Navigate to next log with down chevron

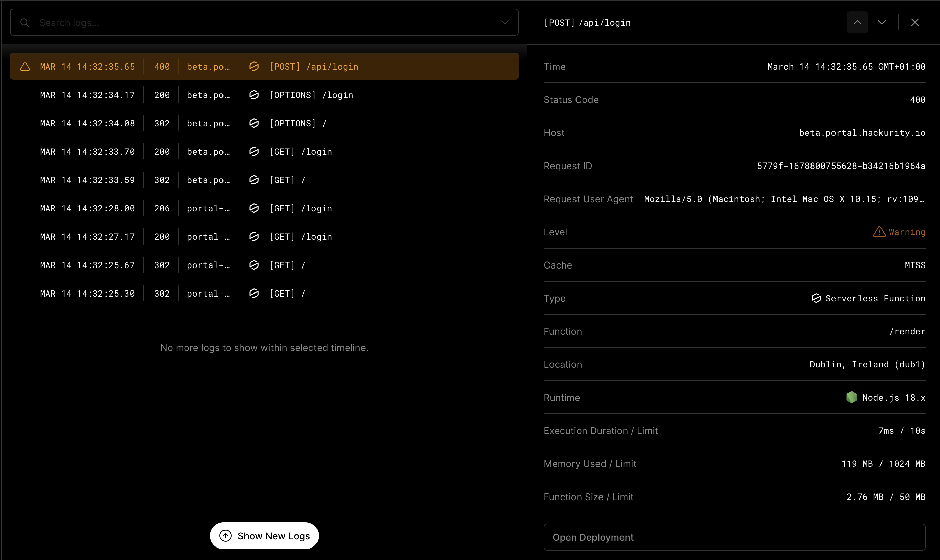tap(882, 22)
